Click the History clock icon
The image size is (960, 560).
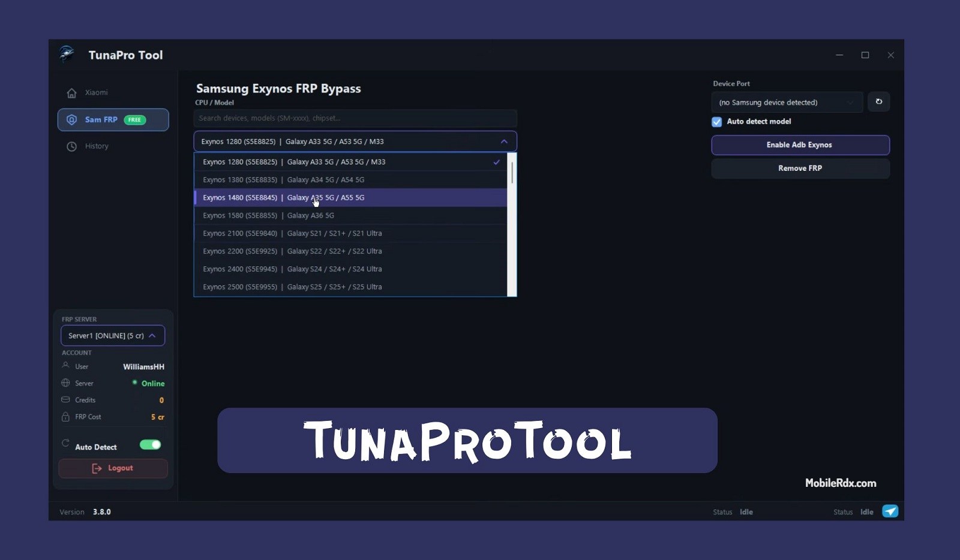point(72,146)
